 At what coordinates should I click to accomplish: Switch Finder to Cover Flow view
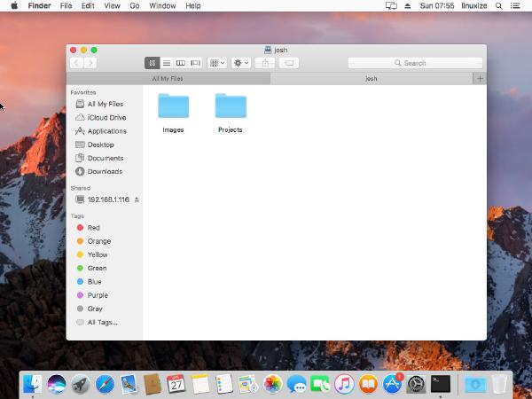(x=195, y=63)
